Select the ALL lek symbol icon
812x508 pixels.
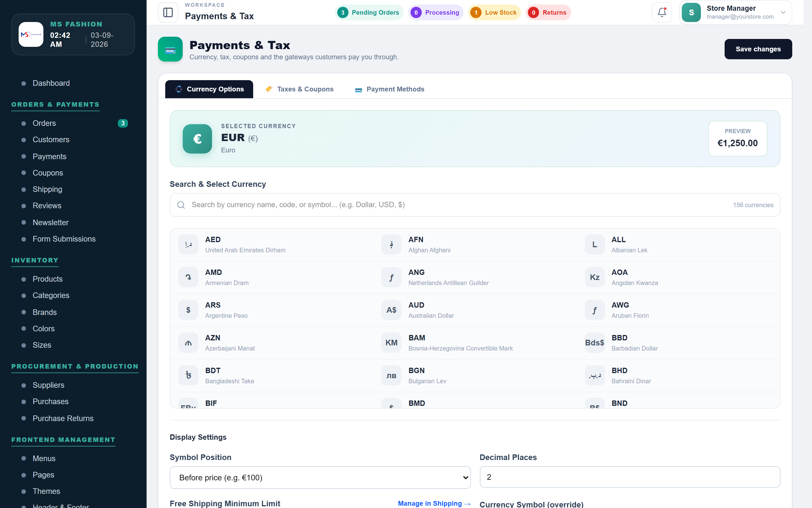[595, 245]
